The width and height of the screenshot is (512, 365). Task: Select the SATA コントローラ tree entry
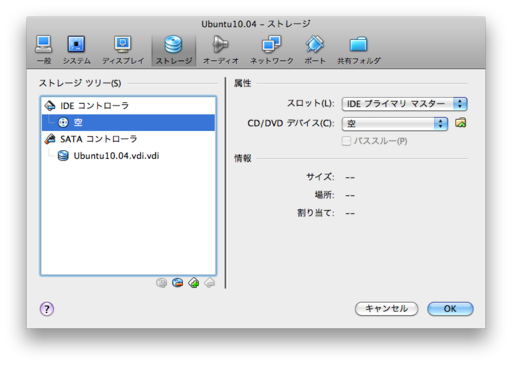128,139
